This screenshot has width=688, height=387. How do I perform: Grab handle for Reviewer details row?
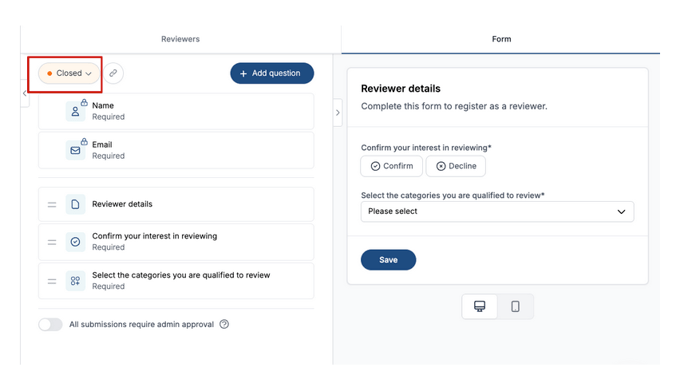click(x=52, y=204)
